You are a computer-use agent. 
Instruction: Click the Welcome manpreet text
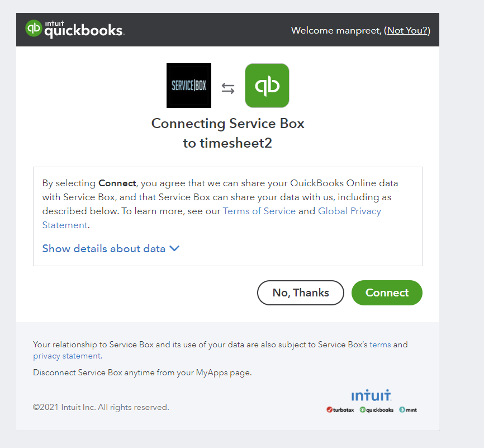coord(336,30)
